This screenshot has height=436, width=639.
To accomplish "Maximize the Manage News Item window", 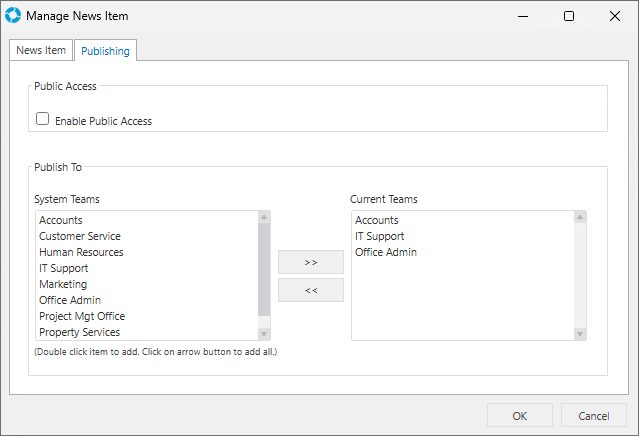I will coord(569,16).
